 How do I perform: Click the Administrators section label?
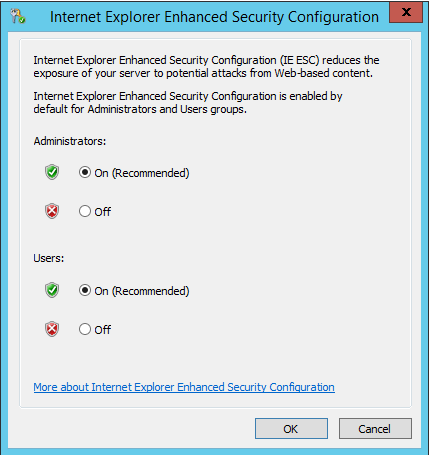click(x=70, y=141)
